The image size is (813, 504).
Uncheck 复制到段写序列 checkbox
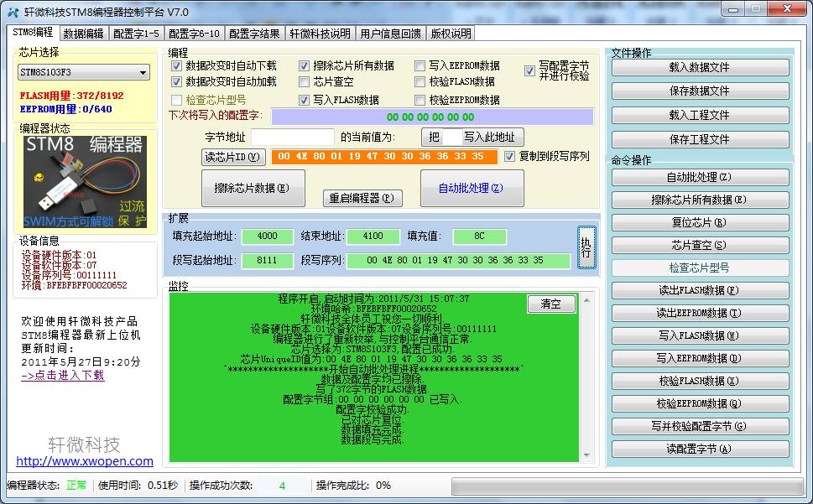pyautogui.click(x=509, y=157)
